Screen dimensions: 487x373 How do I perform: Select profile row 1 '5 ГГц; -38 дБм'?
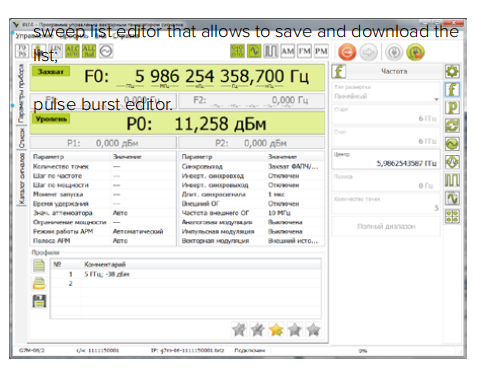pyautogui.click(x=186, y=274)
